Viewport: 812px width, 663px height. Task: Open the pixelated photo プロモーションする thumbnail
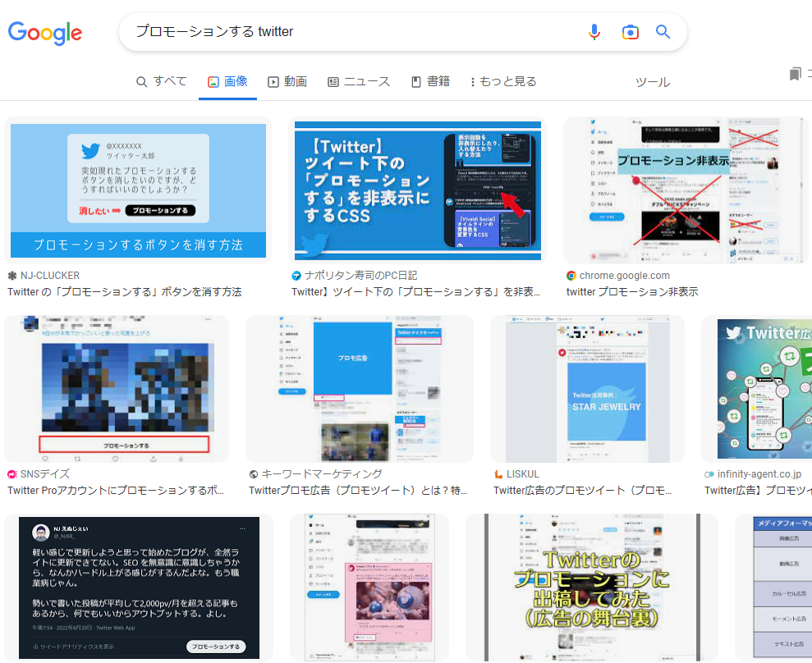coord(117,389)
